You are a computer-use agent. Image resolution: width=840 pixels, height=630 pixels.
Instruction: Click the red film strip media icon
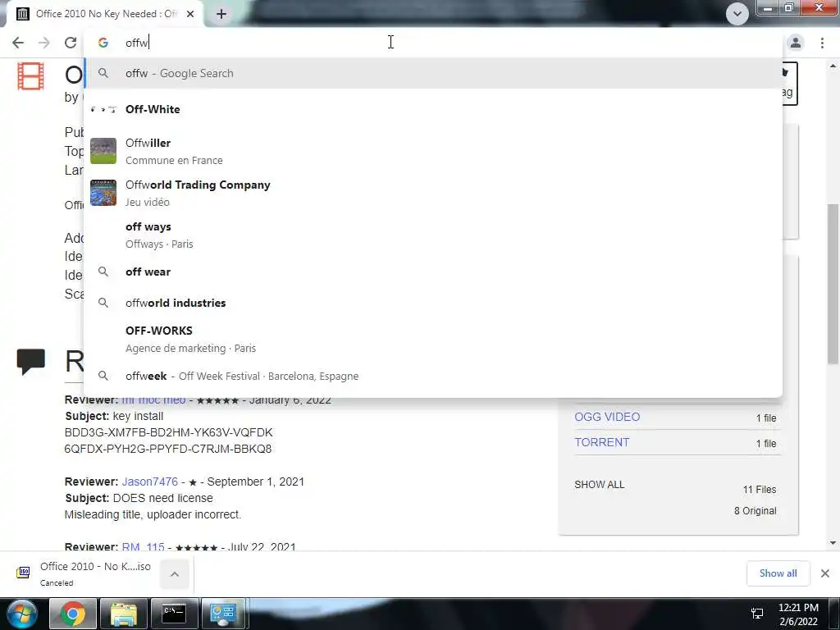(x=30, y=76)
